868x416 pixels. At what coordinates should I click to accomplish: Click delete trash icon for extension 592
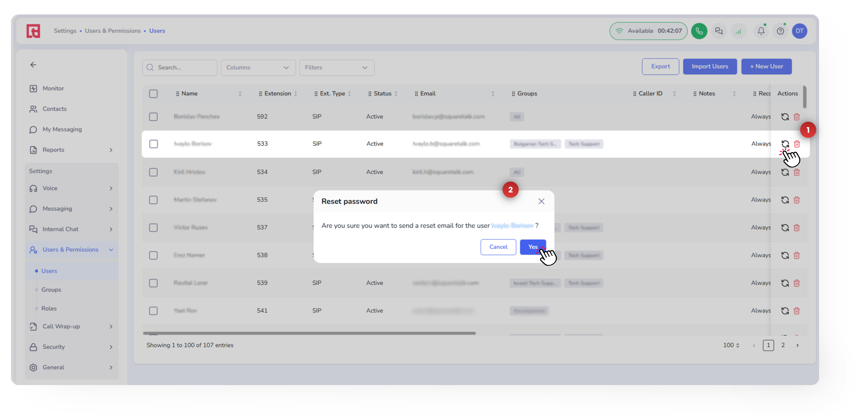click(x=797, y=117)
